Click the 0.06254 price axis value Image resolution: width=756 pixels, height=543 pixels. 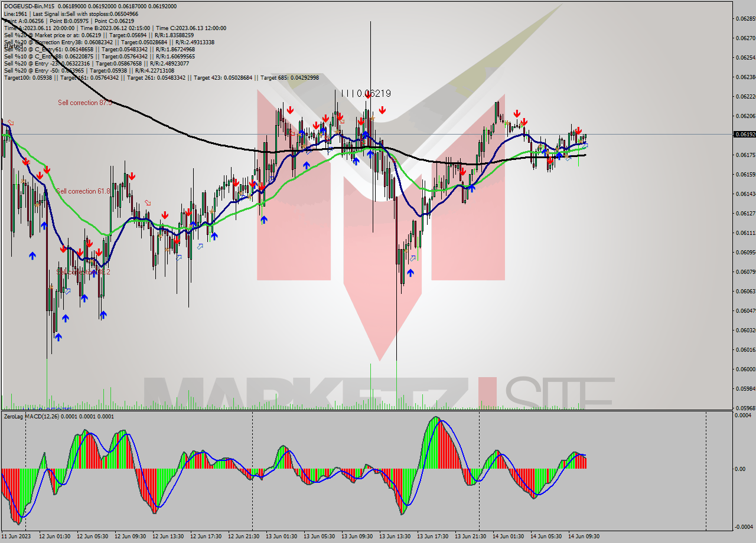click(745, 57)
